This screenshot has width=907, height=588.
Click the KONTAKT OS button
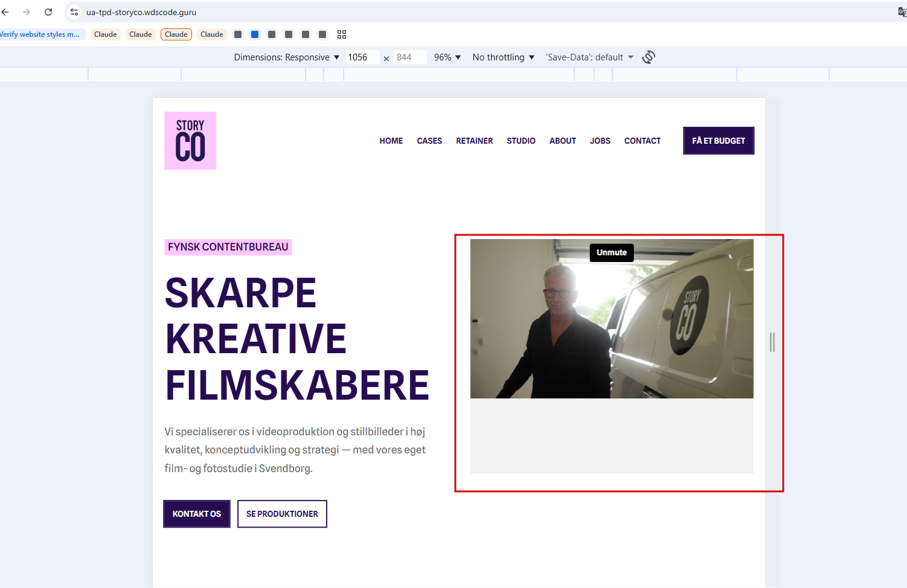click(x=197, y=514)
